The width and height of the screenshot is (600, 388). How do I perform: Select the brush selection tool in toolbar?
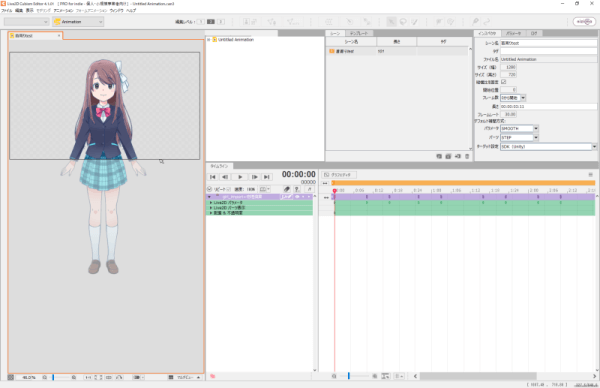[x=414, y=22]
